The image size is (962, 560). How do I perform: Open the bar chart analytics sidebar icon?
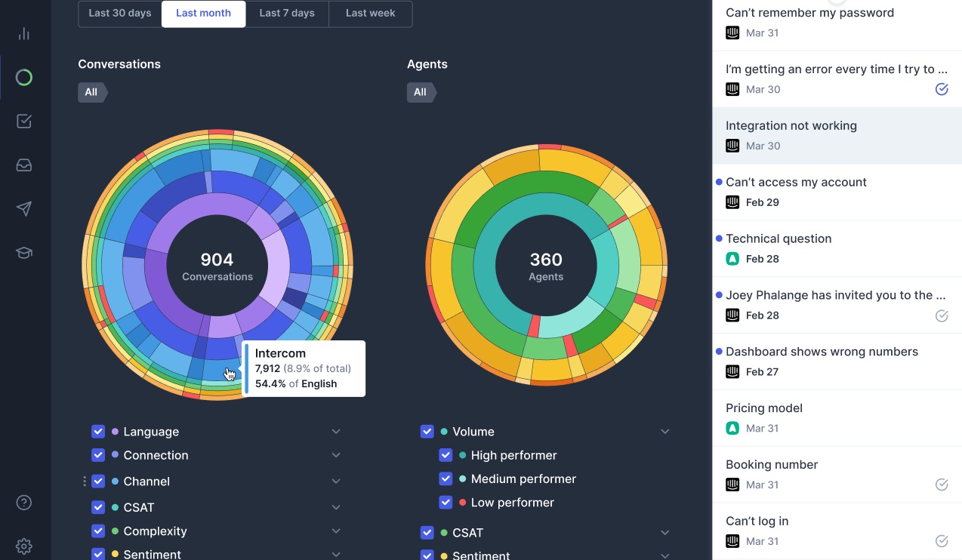point(24,34)
